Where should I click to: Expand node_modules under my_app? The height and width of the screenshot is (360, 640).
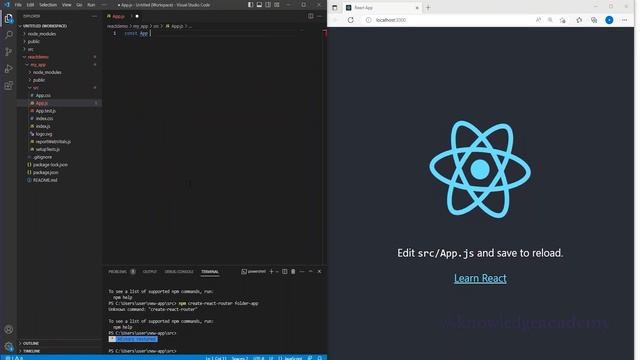pos(47,72)
